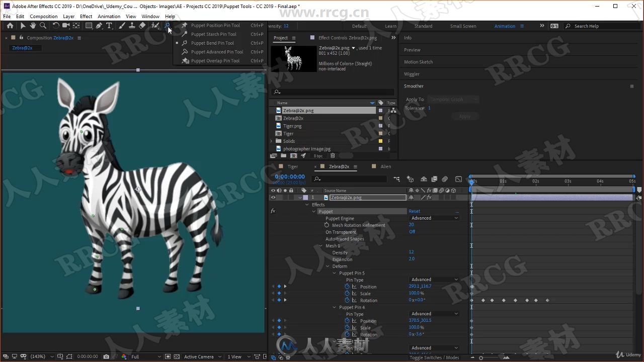
Task: Select the Rotation tool
Action: pyautogui.click(x=56, y=26)
